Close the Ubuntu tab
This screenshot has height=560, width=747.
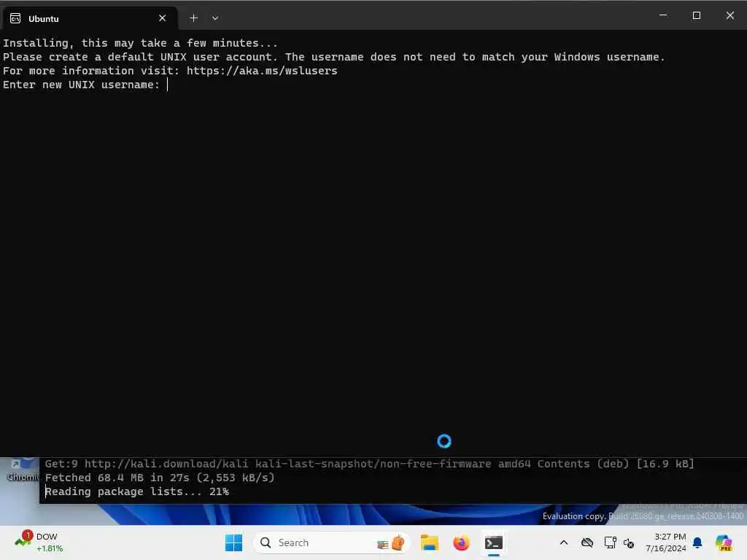click(x=163, y=18)
